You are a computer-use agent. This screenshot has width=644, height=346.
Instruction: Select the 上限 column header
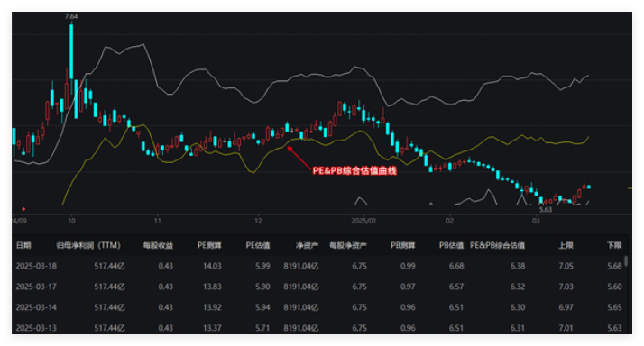(566, 245)
